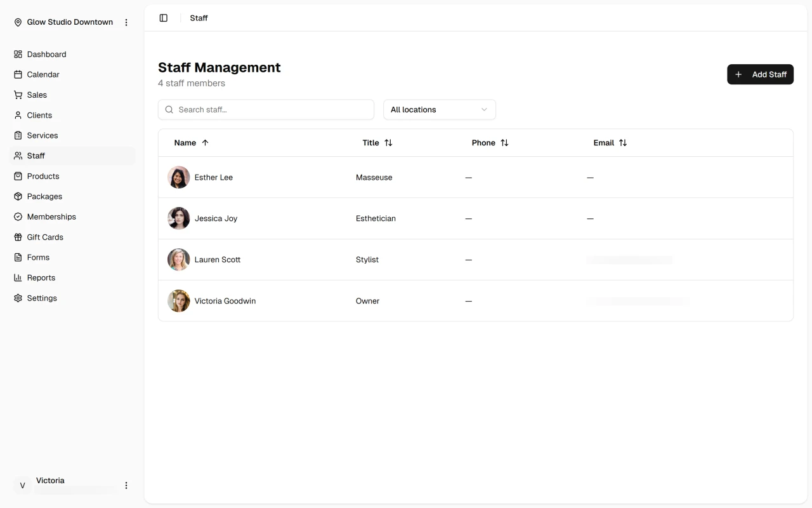Go to Dashboard in the sidebar
This screenshot has height=508, width=812.
[72, 54]
